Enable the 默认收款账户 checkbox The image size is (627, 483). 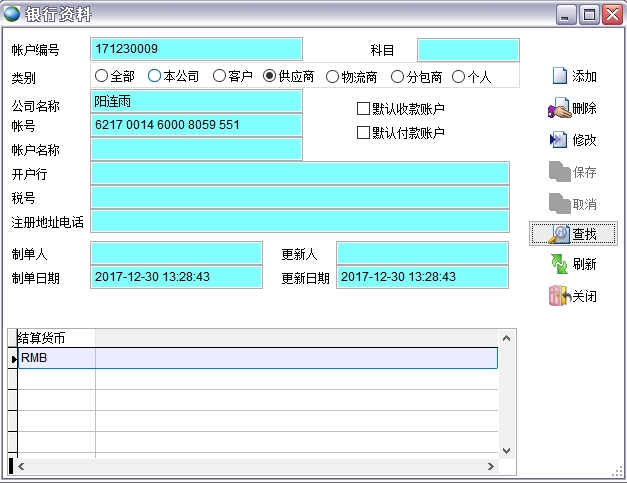(364, 109)
